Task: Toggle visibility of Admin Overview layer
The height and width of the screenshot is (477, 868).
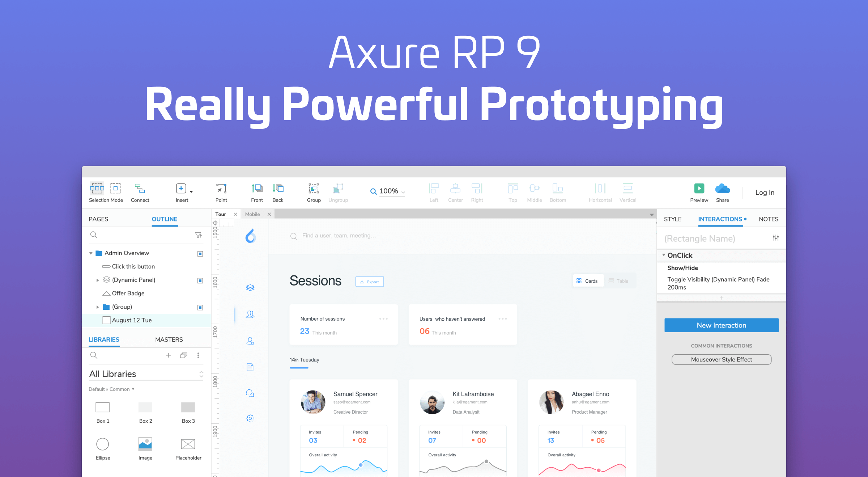Action: coord(200,254)
